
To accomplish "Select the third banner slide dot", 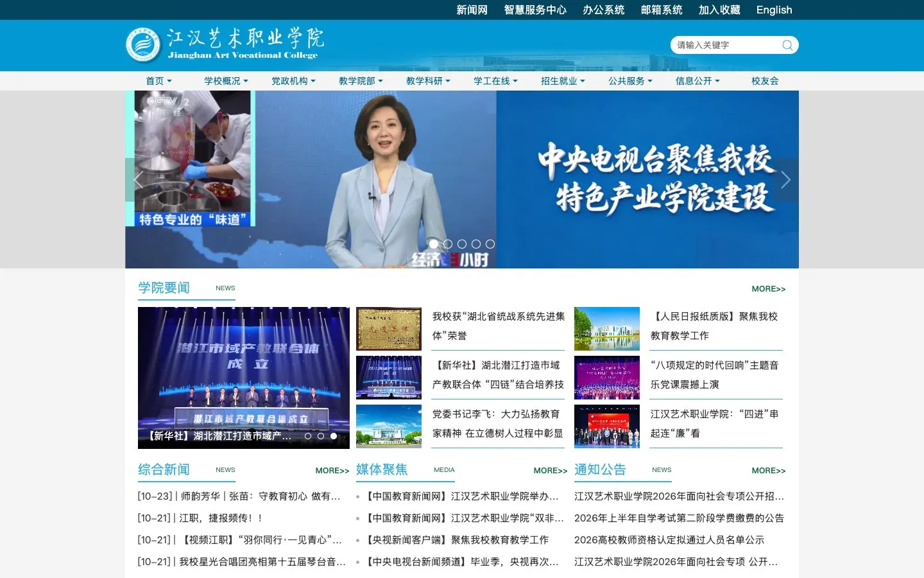I will click(462, 244).
